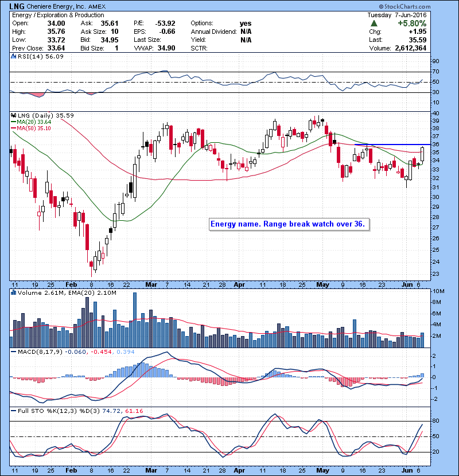This screenshot has width=459, height=476.
Task: Click the RSI(14) 56.09 reading
Action: tap(41, 56)
